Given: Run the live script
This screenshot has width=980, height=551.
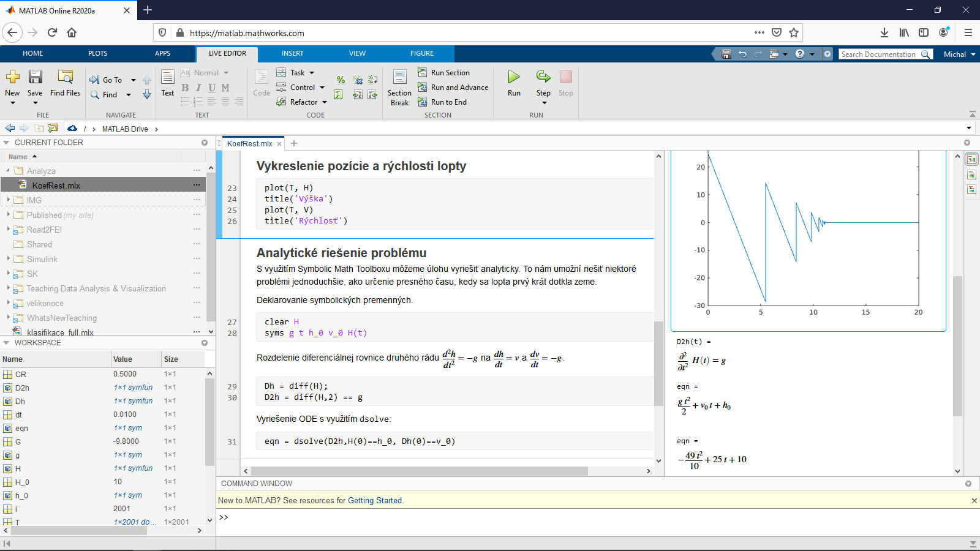Looking at the screenshot, I should (x=514, y=83).
